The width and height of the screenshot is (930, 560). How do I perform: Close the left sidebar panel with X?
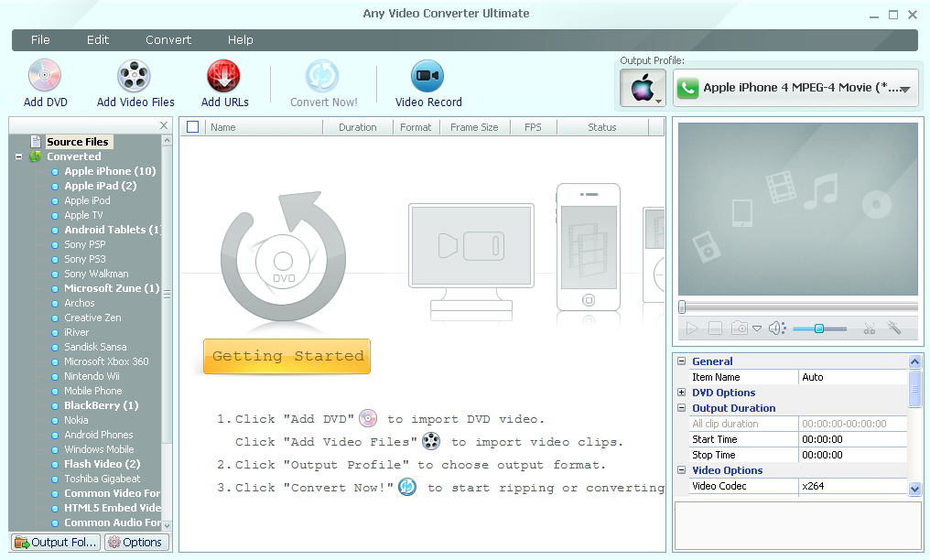coord(164,126)
